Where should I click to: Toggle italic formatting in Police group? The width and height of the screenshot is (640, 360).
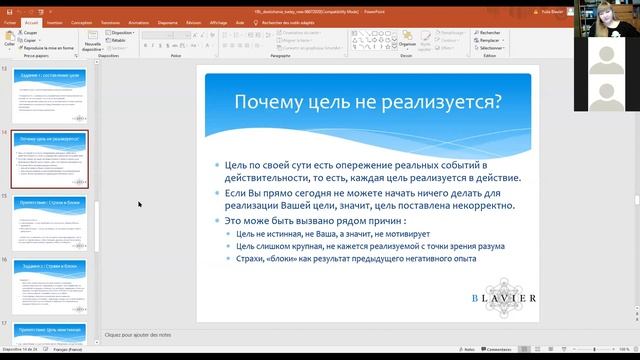pos(153,46)
